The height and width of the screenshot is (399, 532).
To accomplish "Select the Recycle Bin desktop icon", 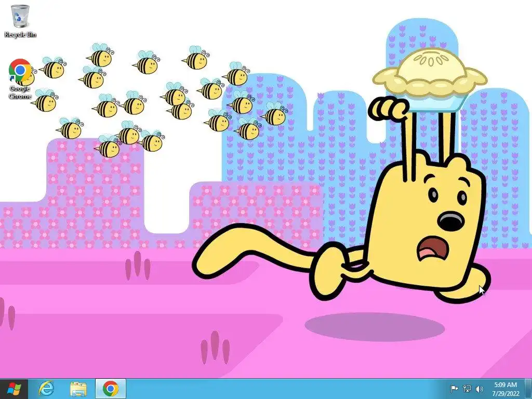I will click(20, 21).
